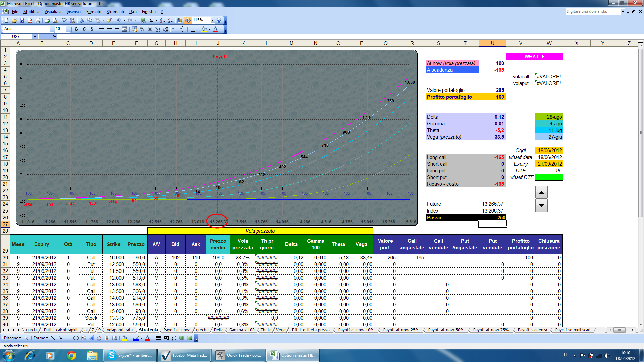Activate the Format Painter brush
Image resolution: width=644 pixels, height=362 pixels.
coord(109,20)
